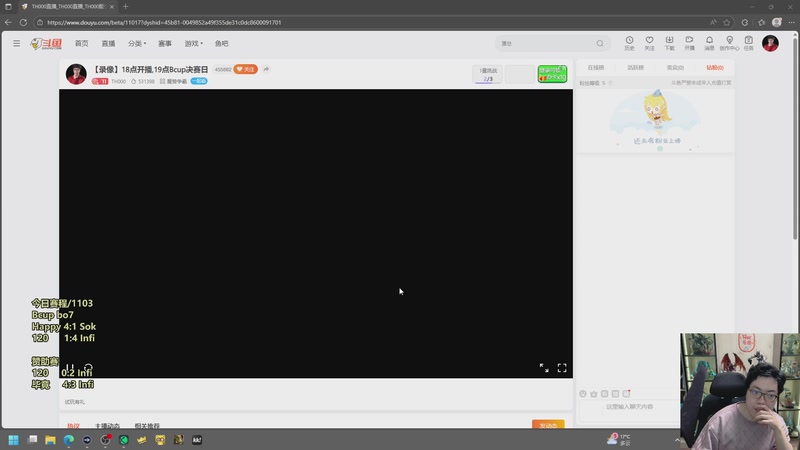Open the 鱼吧 forum menu item

pos(221,43)
